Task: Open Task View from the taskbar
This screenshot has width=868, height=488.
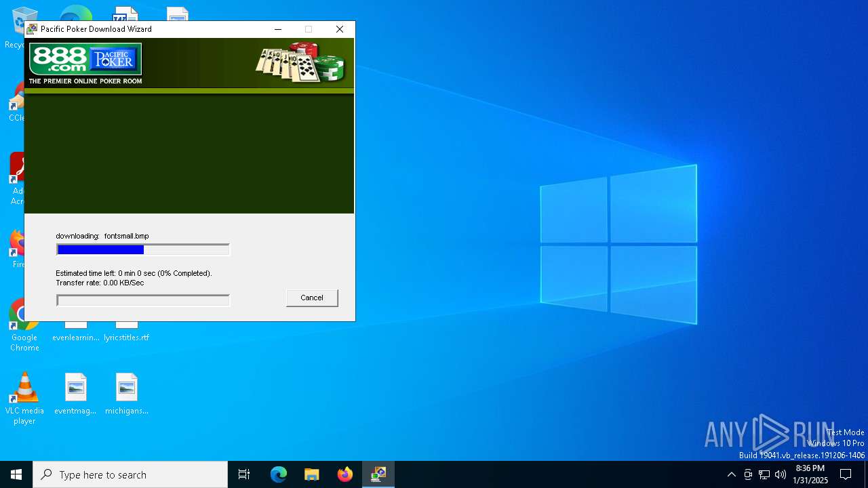Action: point(244,474)
